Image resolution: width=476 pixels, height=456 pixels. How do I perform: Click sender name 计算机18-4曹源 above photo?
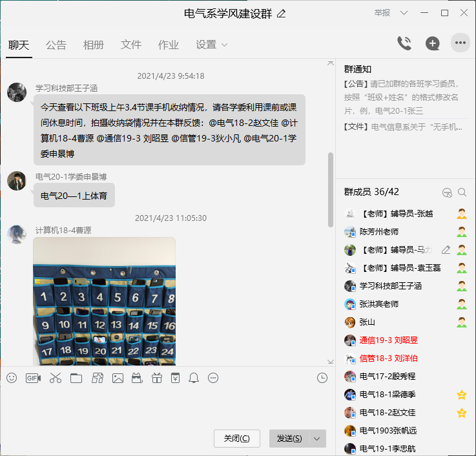tap(63, 231)
